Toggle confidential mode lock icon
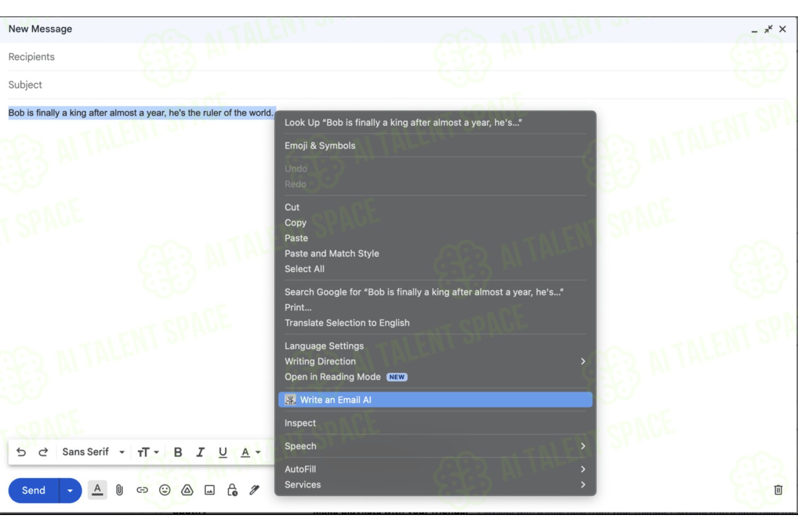 click(x=232, y=491)
